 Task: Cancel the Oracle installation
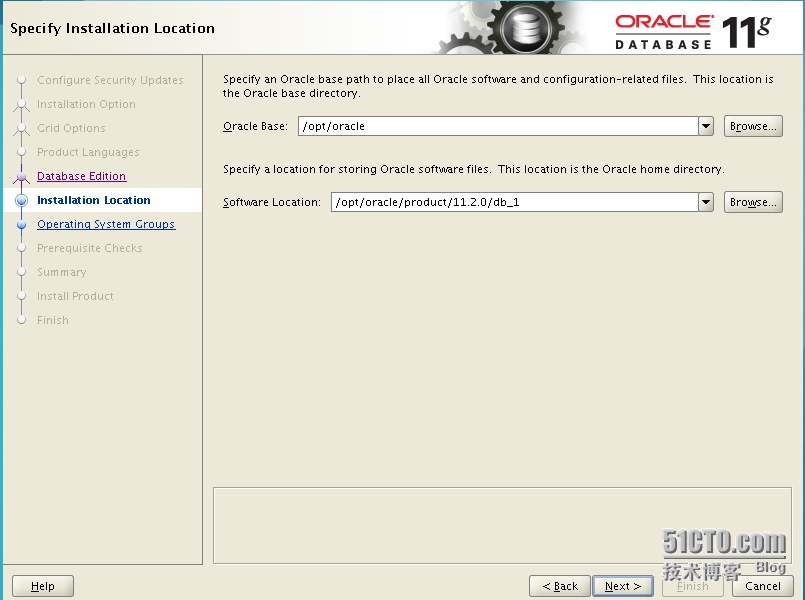[x=762, y=586]
